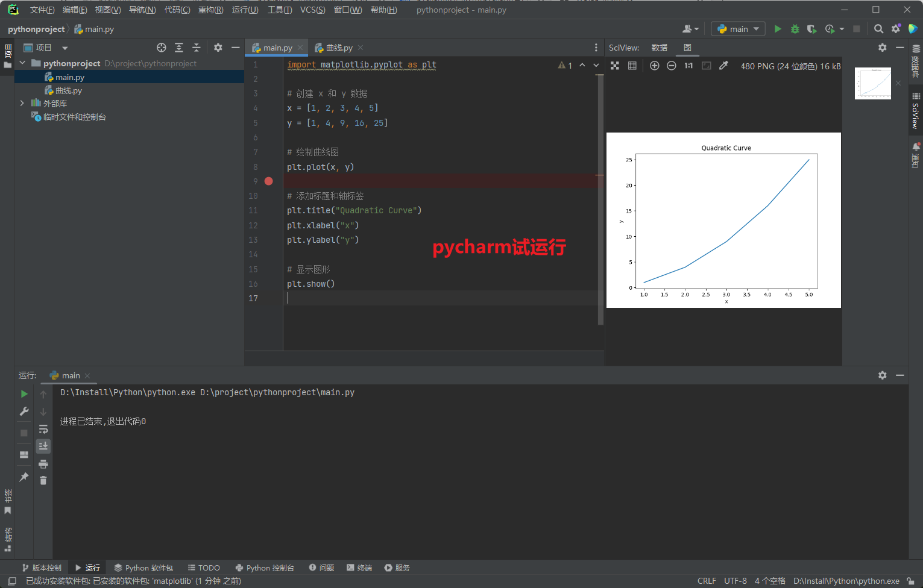The height and width of the screenshot is (588, 923).
Task: Open SciView panel settings gear
Action: [883, 48]
